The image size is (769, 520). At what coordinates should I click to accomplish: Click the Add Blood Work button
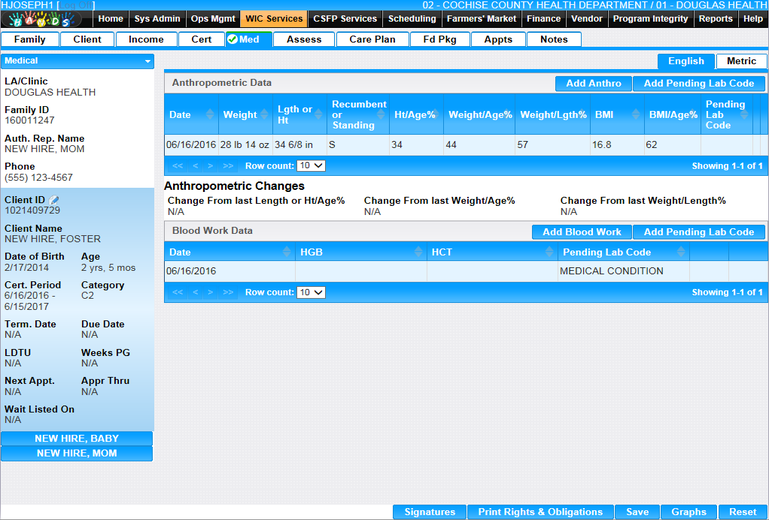click(x=581, y=232)
